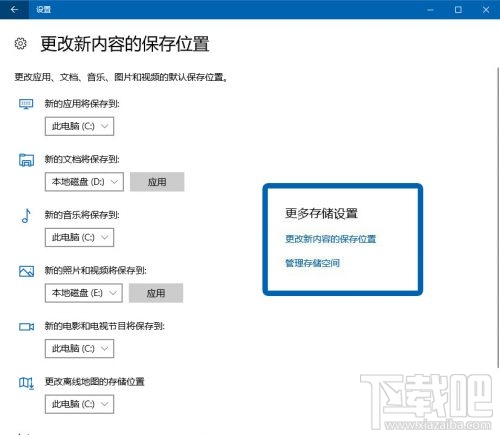Maximize the Settings window
The height and width of the screenshot is (435, 500).
[x=458, y=10]
